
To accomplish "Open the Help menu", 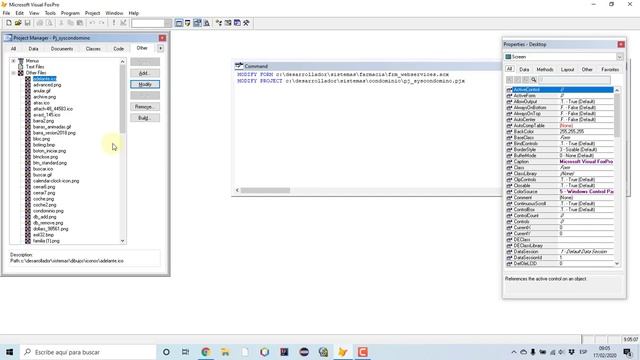I will 133,13.
